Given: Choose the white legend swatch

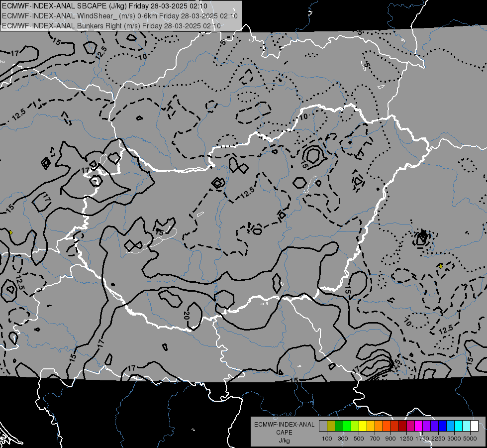Looking at the screenshot, I should click(x=475, y=426).
